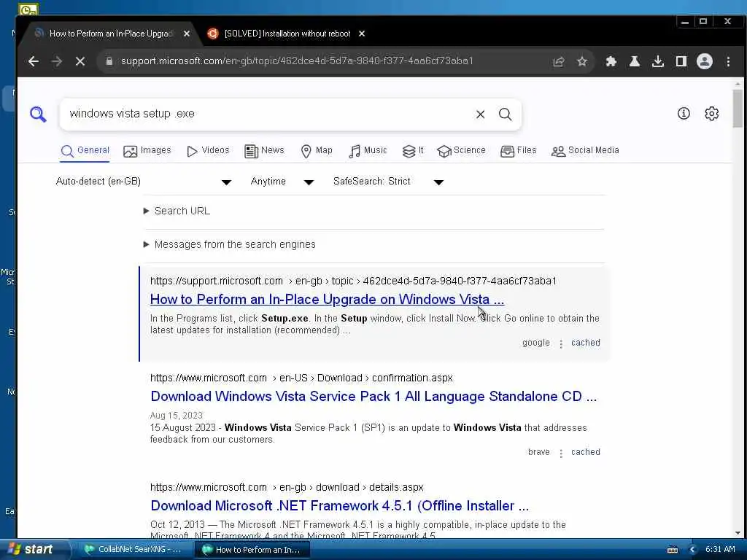Click the SearXNG magnifier logo

(x=38, y=114)
